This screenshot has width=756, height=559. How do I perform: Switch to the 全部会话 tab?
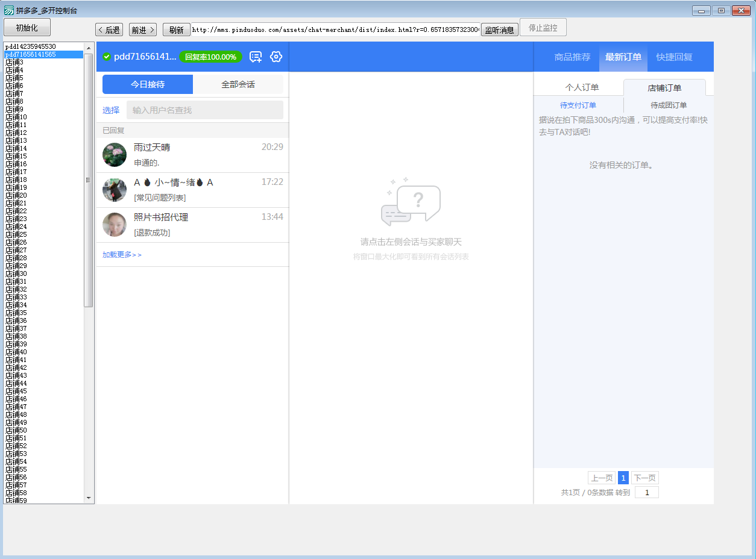point(238,84)
